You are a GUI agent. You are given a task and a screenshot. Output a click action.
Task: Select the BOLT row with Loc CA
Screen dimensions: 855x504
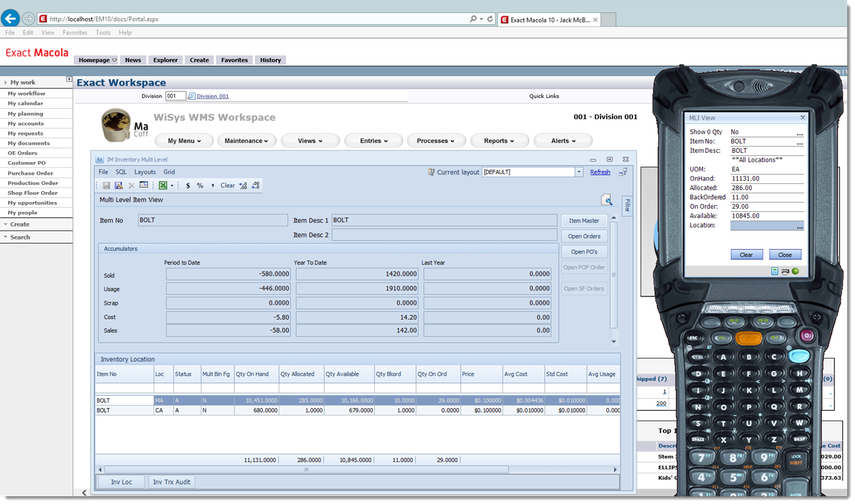coord(358,410)
